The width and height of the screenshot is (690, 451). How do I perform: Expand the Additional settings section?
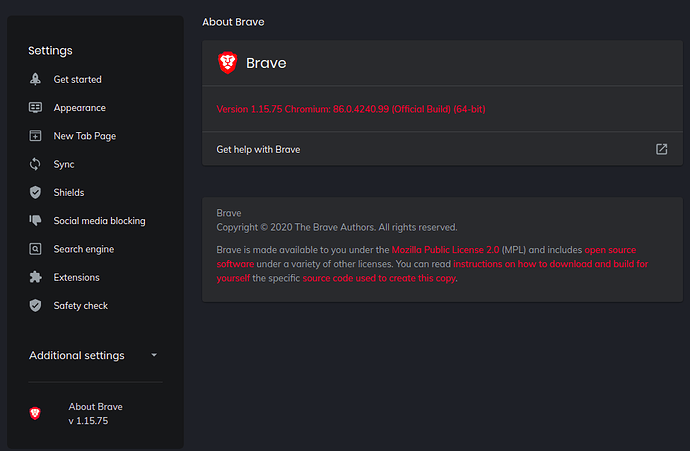click(x=77, y=355)
